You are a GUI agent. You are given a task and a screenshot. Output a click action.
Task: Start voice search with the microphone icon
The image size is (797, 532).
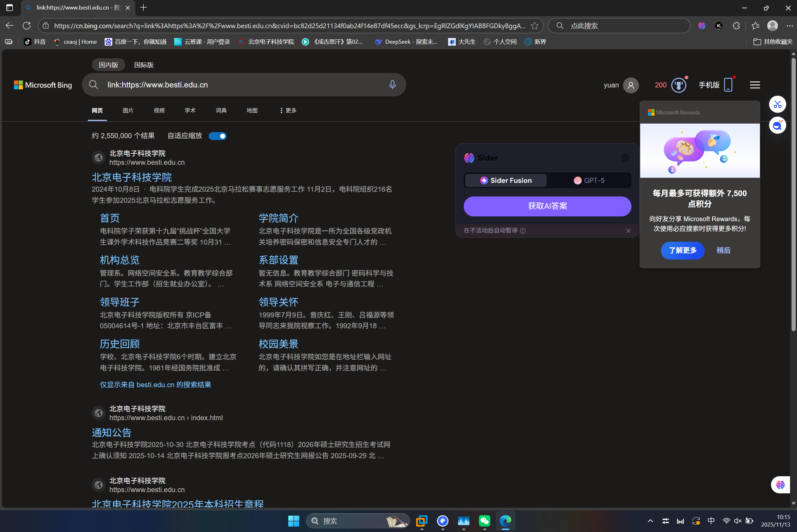393,85
